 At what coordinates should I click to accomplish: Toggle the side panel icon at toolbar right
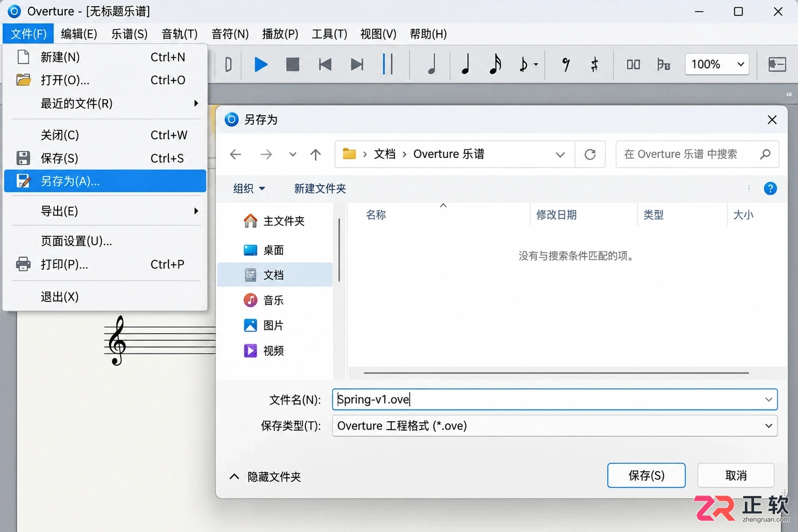coord(777,64)
